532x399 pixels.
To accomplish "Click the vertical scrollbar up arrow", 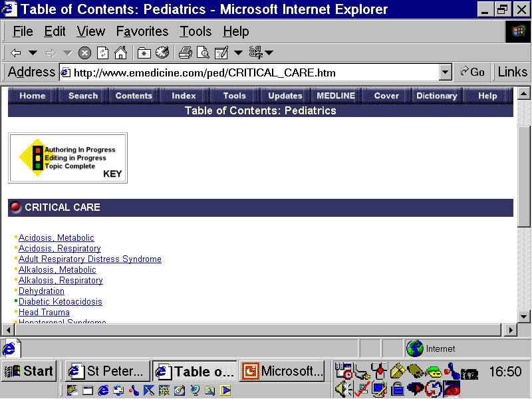I will click(x=524, y=93).
